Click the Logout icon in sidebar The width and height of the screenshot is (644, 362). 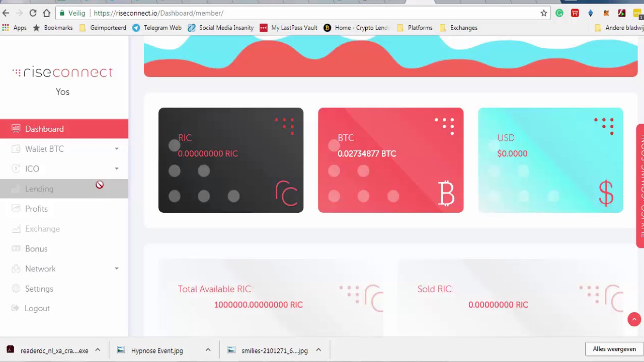[x=16, y=308]
